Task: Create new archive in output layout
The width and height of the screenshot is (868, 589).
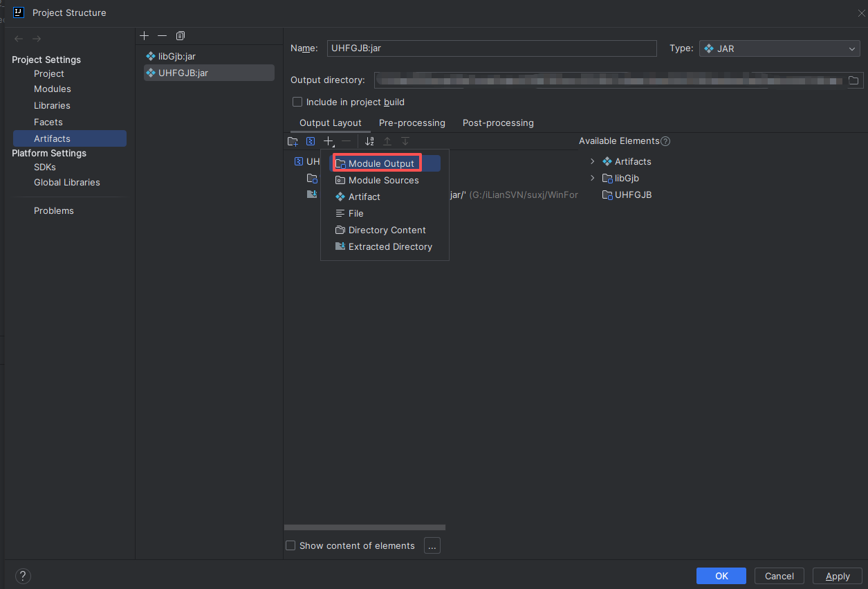Action: (x=311, y=141)
